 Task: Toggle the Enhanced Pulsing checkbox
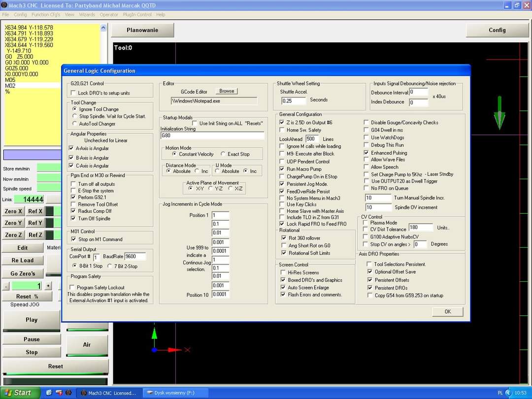click(366, 153)
